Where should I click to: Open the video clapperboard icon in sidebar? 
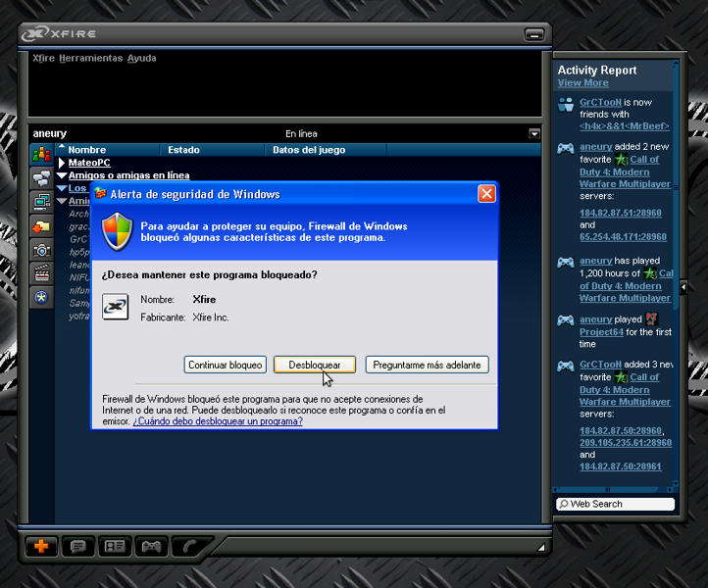click(41, 273)
